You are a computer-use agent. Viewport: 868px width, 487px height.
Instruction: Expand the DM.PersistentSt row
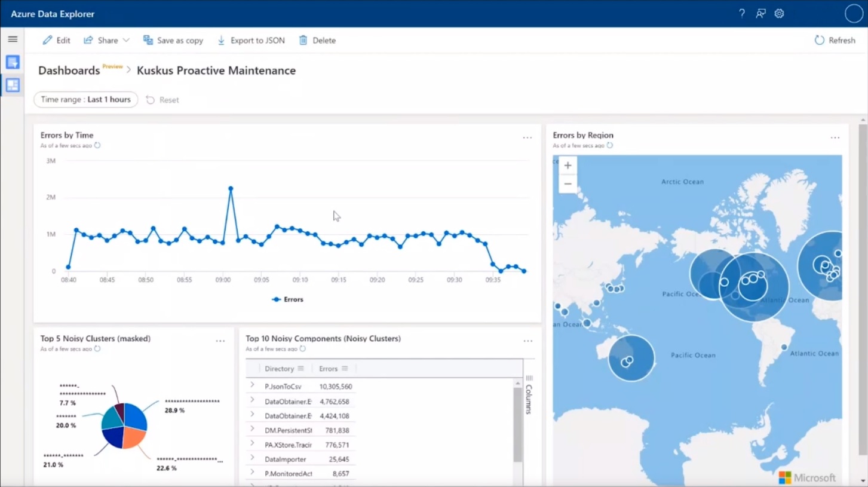(252, 429)
